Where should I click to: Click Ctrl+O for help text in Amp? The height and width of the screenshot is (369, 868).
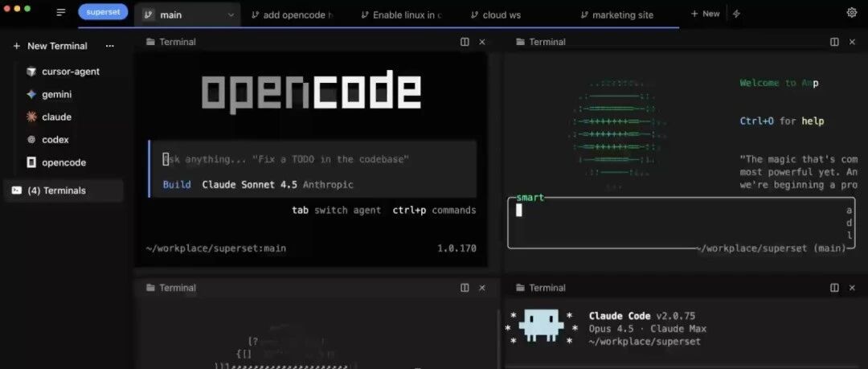782,121
